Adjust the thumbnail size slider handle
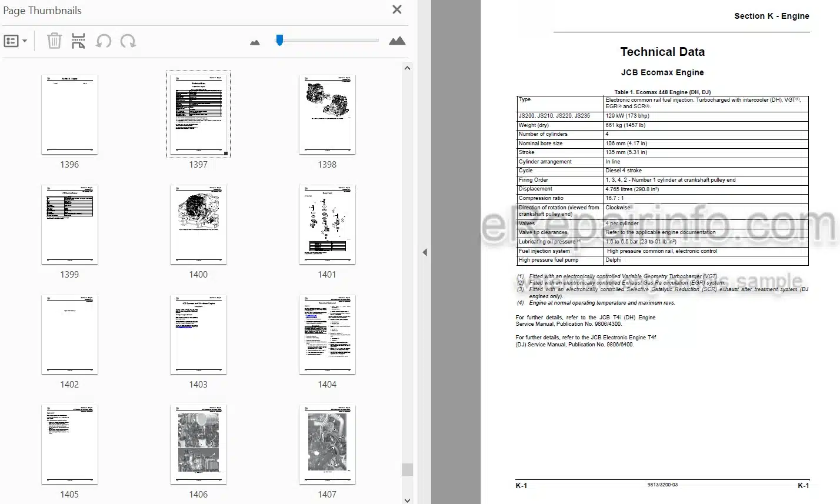This screenshot has height=504, width=840. coord(280,39)
